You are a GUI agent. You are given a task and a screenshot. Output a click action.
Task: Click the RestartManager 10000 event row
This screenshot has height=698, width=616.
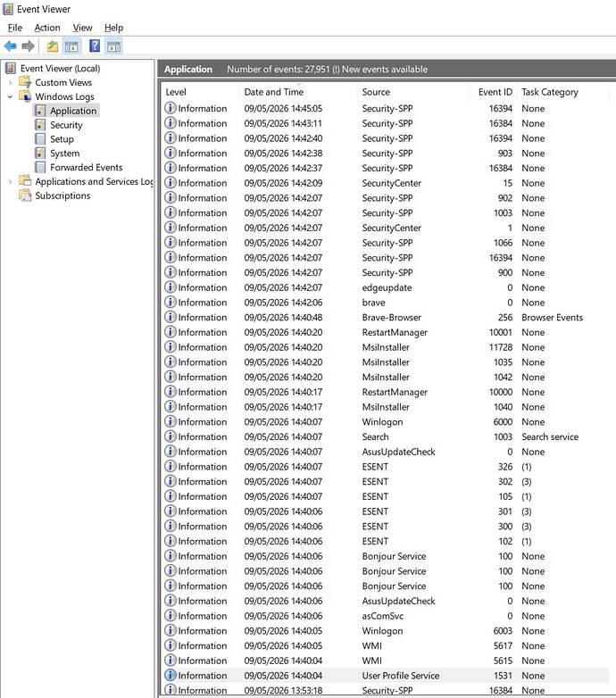[x=385, y=392]
